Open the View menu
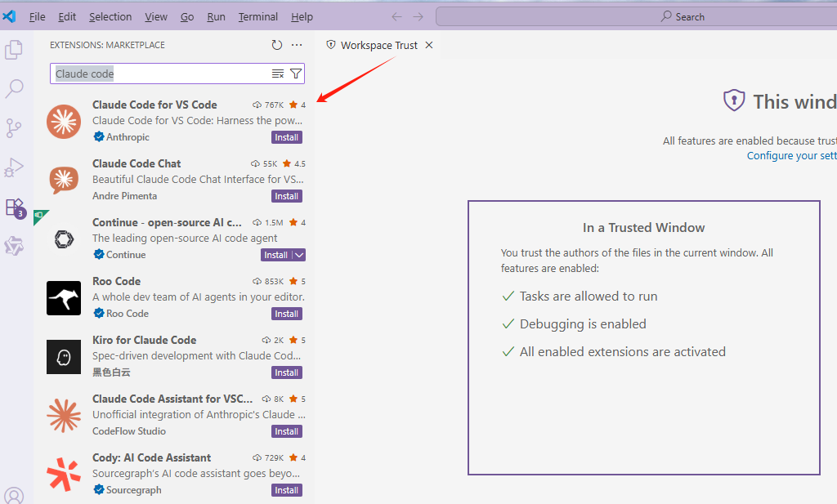Image resolution: width=837 pixels, height=504 pixels. click(x=156, y=17)
